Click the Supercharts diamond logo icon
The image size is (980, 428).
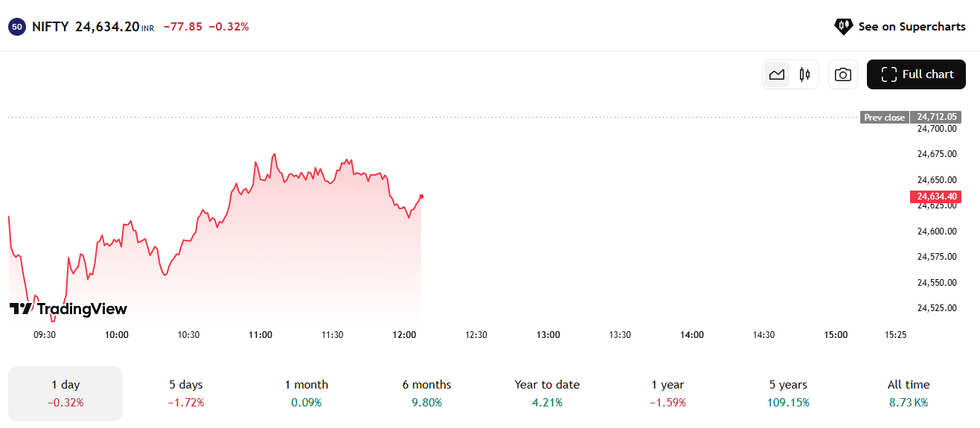coord(843,27)
